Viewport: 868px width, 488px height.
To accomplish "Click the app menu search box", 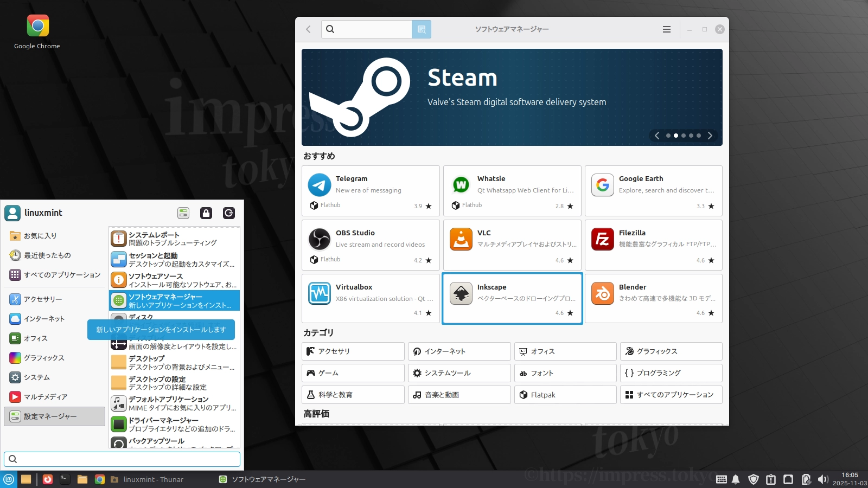I will [x=122, y=459].
